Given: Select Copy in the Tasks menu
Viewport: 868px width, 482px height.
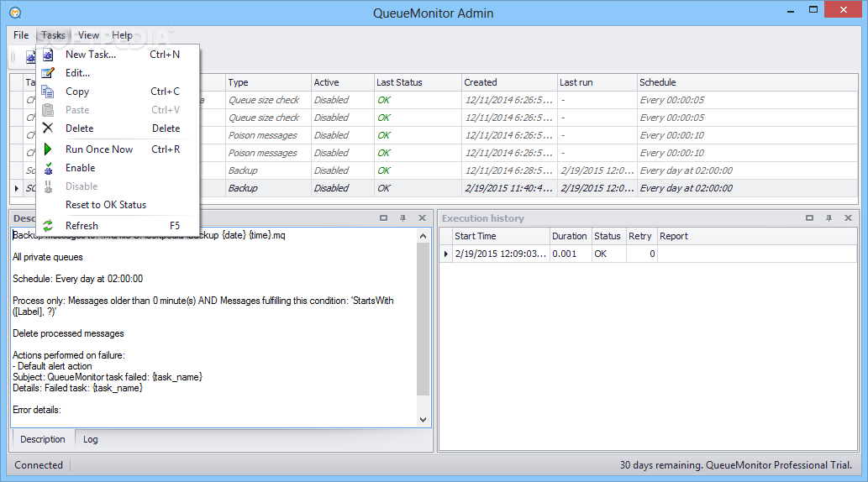Looking at the screenshot, I should pyautogui.click(x=118, y=92).
